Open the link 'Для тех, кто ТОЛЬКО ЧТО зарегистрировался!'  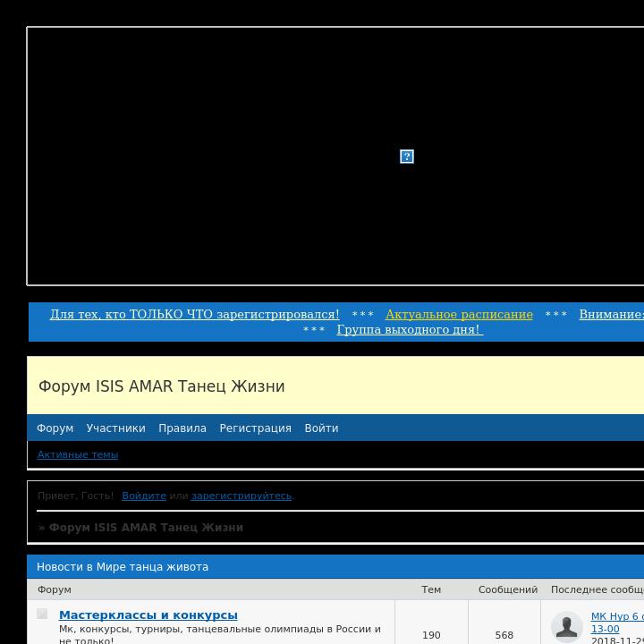(x=195, y=314)
